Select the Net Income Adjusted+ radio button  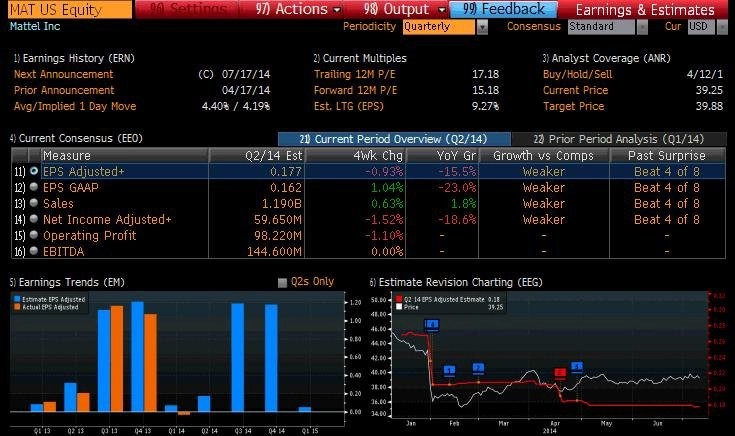34,219
